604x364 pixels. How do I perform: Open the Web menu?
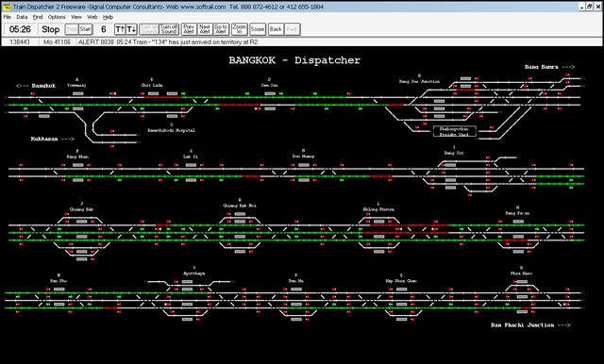coord(92,17)
